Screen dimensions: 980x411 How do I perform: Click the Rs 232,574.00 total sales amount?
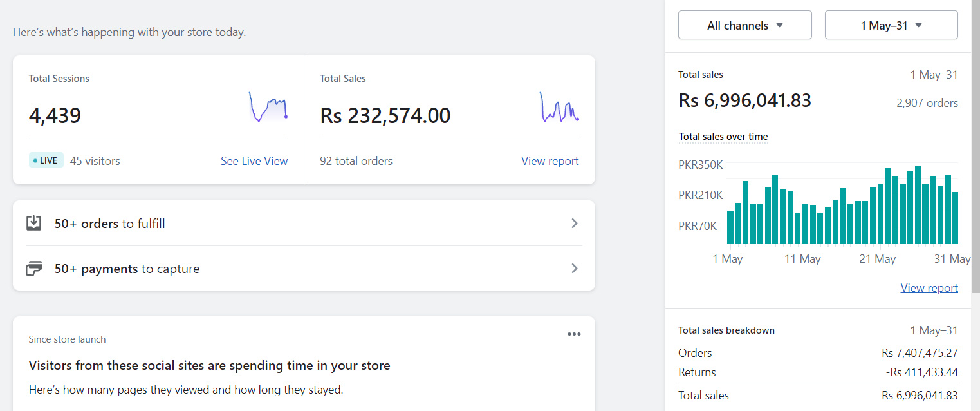[x=385, y=116]
